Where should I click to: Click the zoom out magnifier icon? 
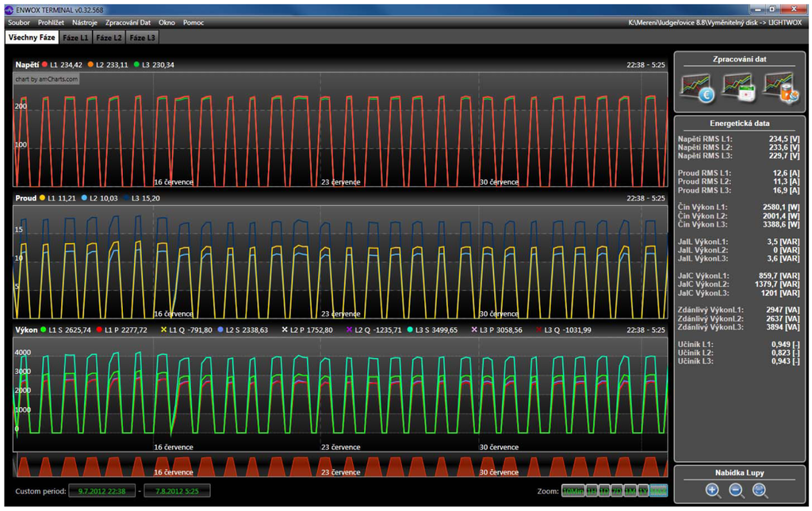[737, 490]
